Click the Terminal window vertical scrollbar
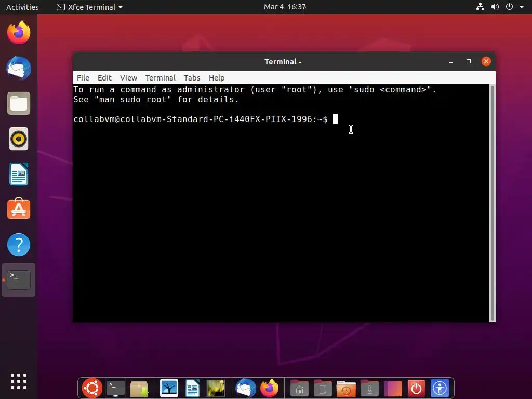 pos(493,203)
